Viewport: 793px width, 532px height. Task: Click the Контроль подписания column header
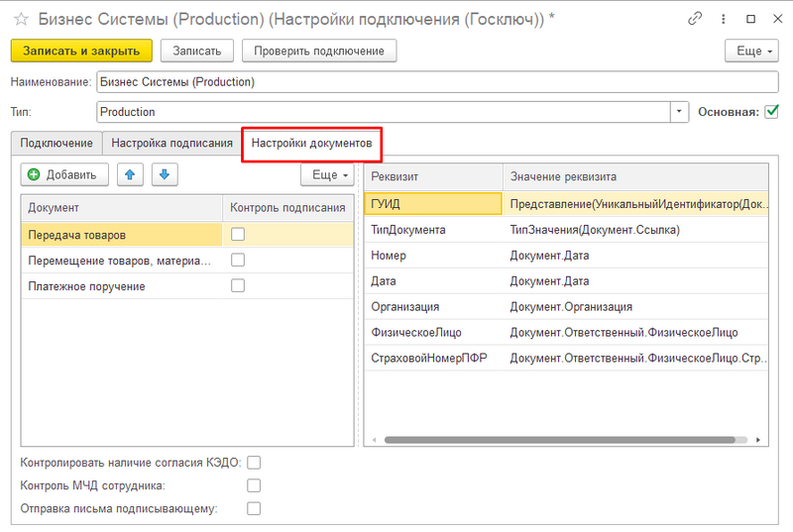287,208
